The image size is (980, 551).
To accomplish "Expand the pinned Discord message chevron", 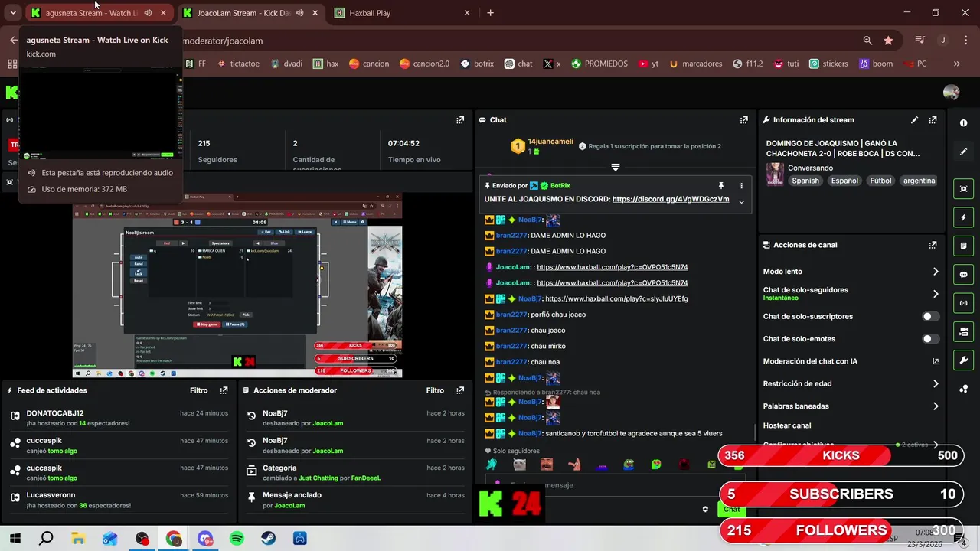I will [741, 202].
